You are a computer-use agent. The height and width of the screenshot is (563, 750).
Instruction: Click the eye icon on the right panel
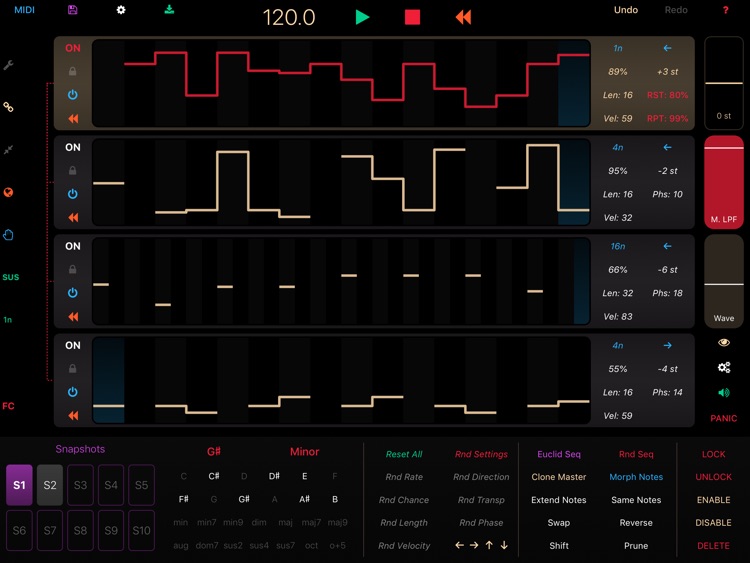click(x=724, y=342)
